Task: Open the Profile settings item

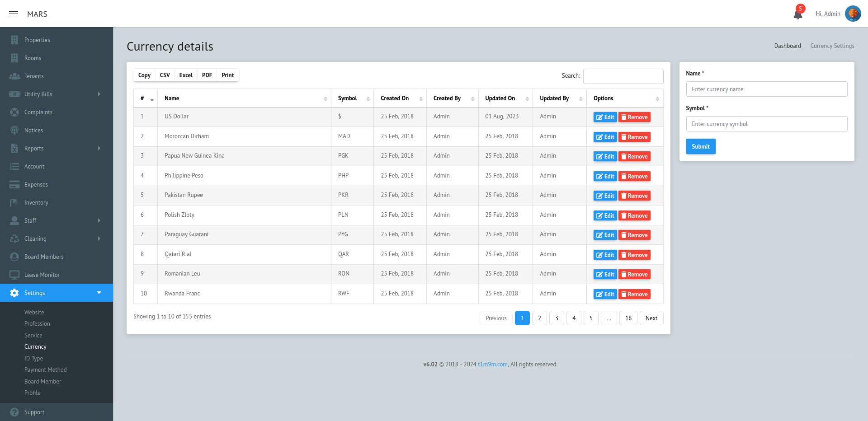Action: click(x=33, y=393)
